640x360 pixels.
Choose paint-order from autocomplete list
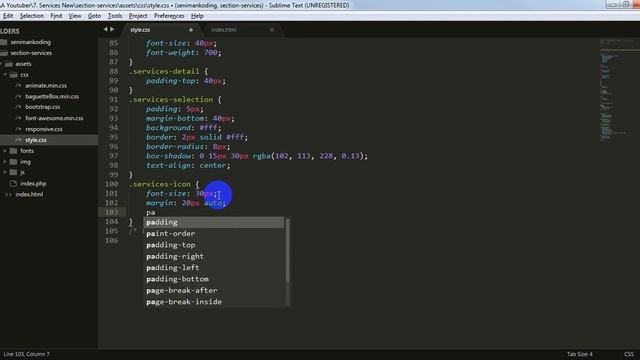click(214, 233)
